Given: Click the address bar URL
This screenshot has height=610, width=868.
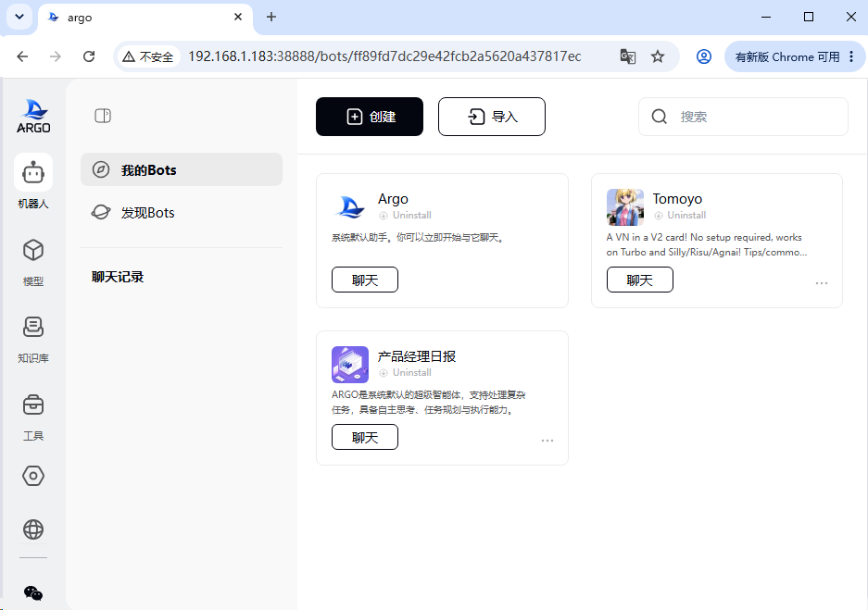Looking at the screenshot, I should click(x=384, y=56).
